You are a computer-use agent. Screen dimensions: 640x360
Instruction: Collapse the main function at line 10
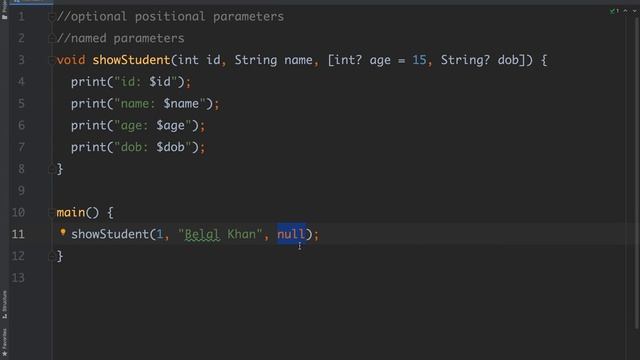click(52, 212)
